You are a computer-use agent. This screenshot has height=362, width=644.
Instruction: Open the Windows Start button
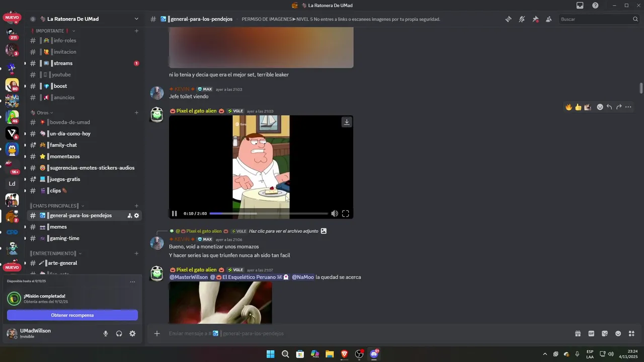pyautogui.click(x=270, y=354)
